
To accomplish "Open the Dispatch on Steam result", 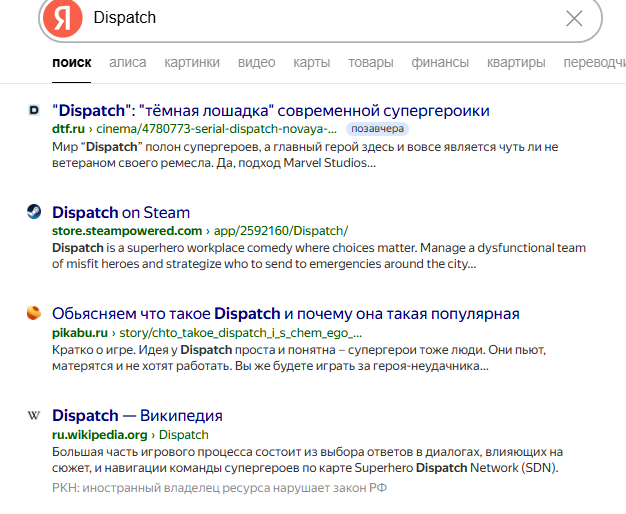I will pos(120,212).
